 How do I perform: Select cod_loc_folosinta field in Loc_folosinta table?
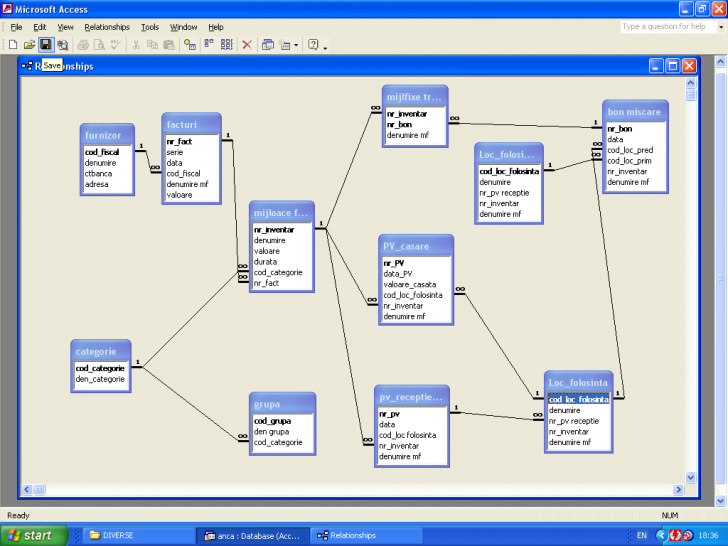(578, 399)
